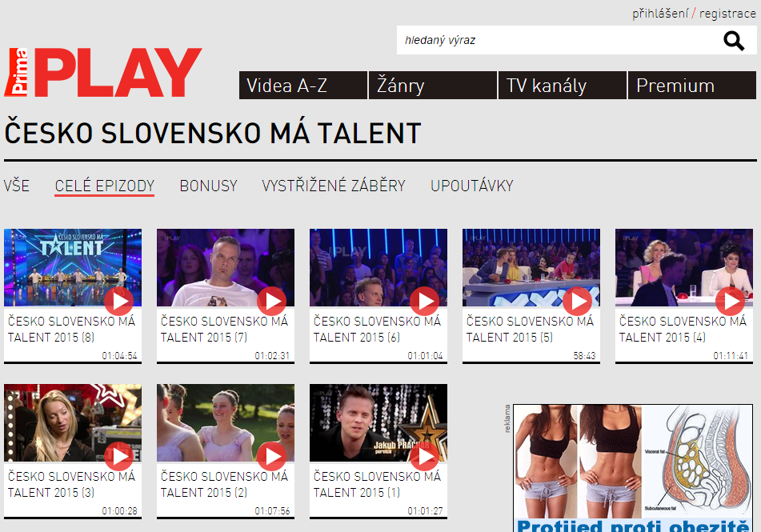This screenshot has width=761, height=532.
Task: Play episode Talent 2015 (2)
Action: click(x=272, y=457)
